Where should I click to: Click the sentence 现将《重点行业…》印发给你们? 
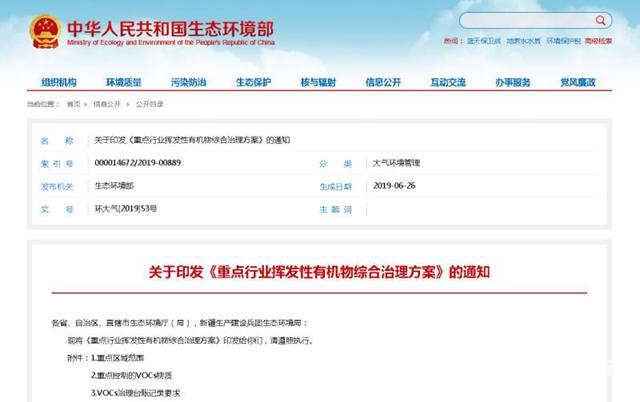tap(191, 340)
